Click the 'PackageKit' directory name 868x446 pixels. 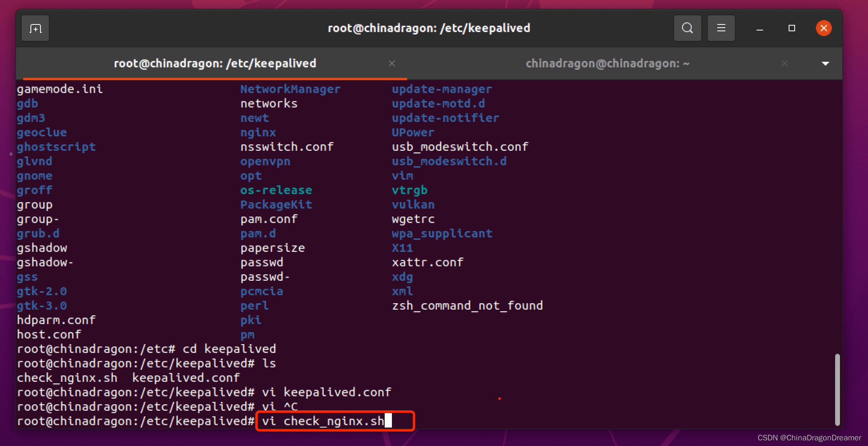click(x=276, y=205)
